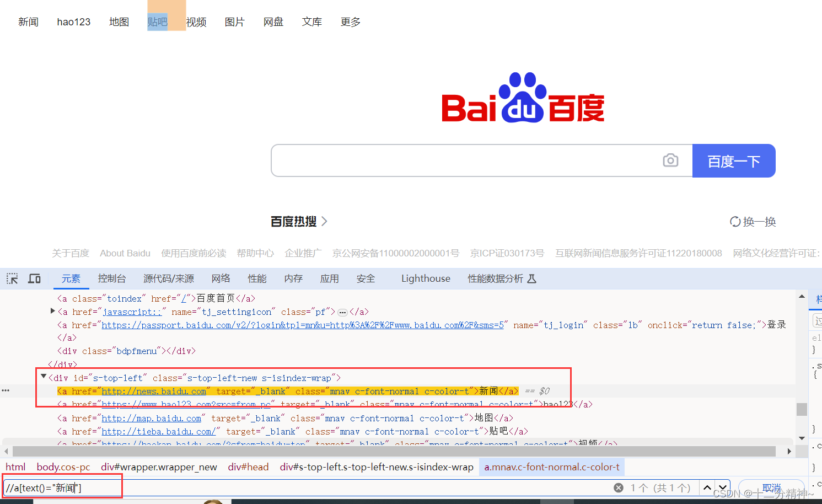The width and height of the screenshot is (822, 504).
Task: Click the camera image-search icon
Action: pos(670,160)
